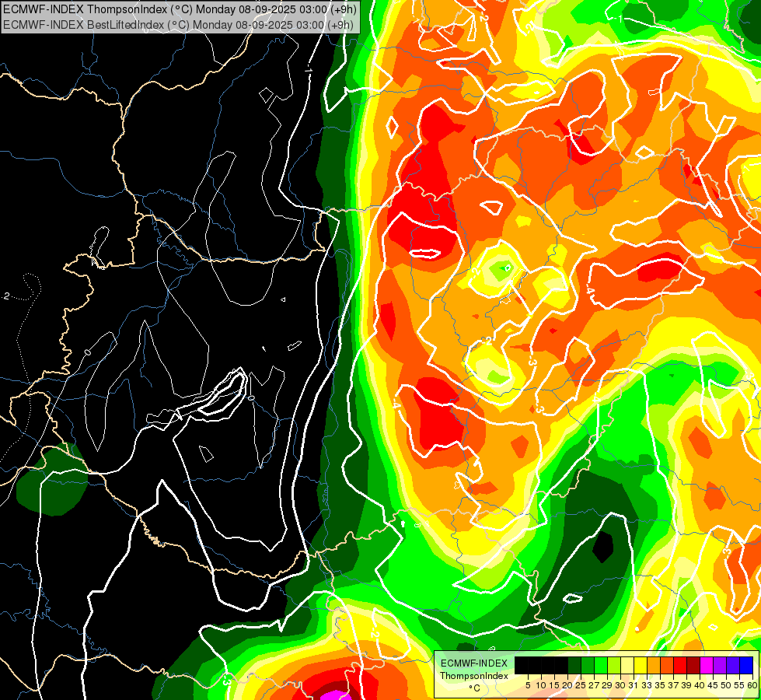Image resolution: width=761 pixels, height=700 pixels.
Task: Click the legend value '15'
Action: click(x=554, y=685)
